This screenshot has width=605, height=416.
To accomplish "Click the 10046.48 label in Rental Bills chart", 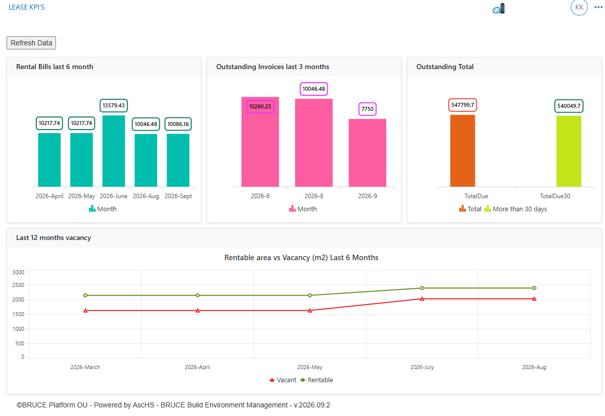I will tap(146, 124).
